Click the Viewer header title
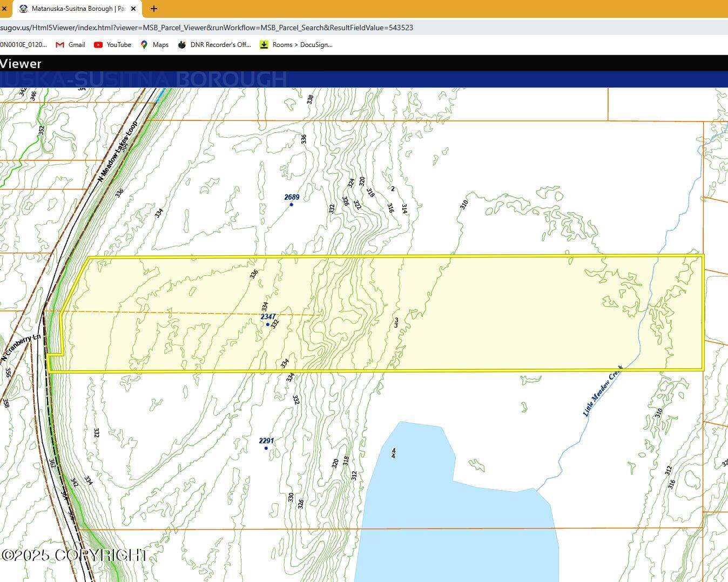This screenshot has height=582, width=728. pos(21,64)
